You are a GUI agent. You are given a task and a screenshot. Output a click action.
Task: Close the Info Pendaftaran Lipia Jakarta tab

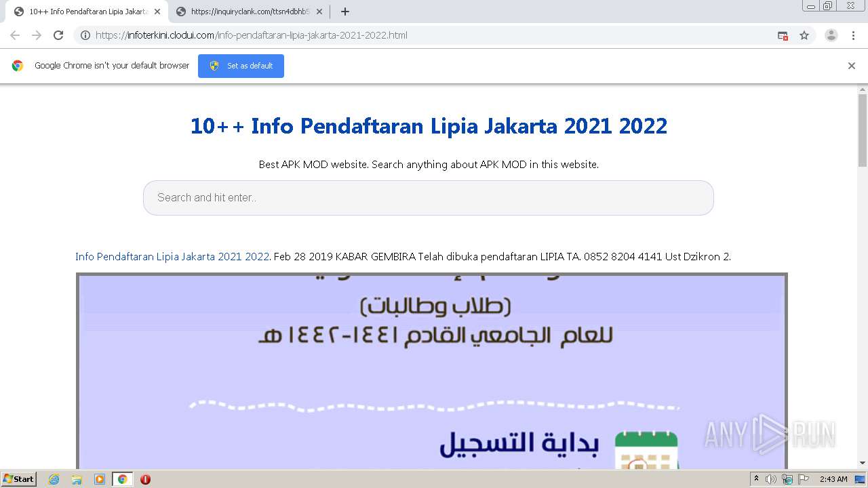coord(157,12)
